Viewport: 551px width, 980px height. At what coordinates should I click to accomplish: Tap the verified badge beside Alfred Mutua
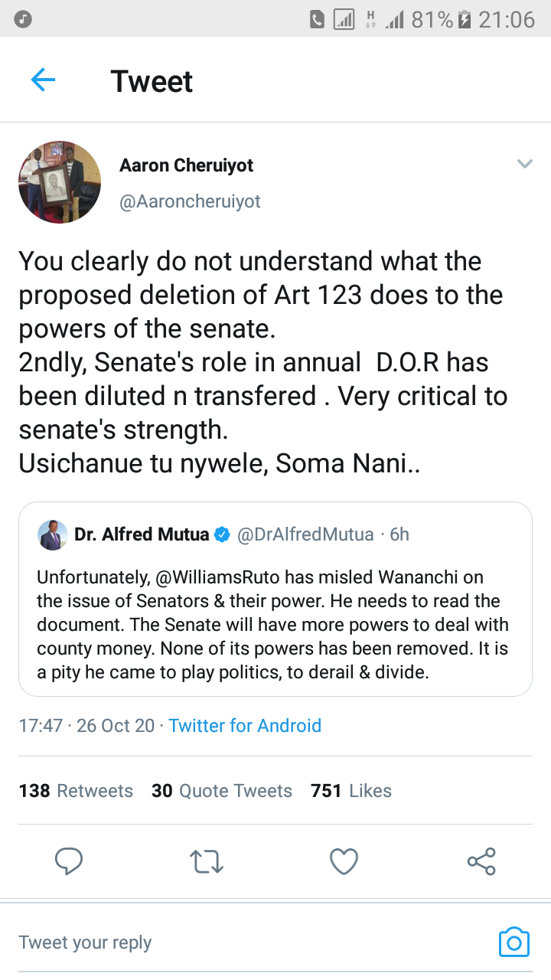click(222, 535)
